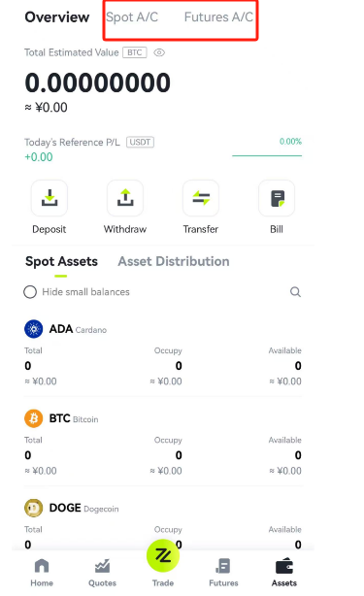Switch to Spot A/C tab

132,17
